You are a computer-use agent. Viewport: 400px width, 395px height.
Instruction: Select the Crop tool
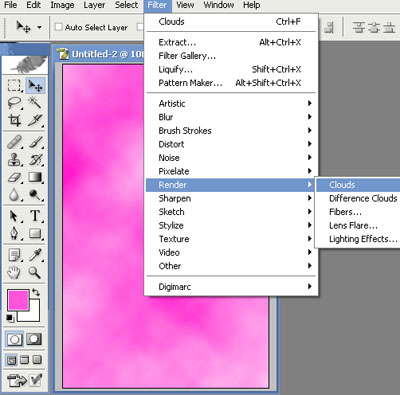click(14, 120)
